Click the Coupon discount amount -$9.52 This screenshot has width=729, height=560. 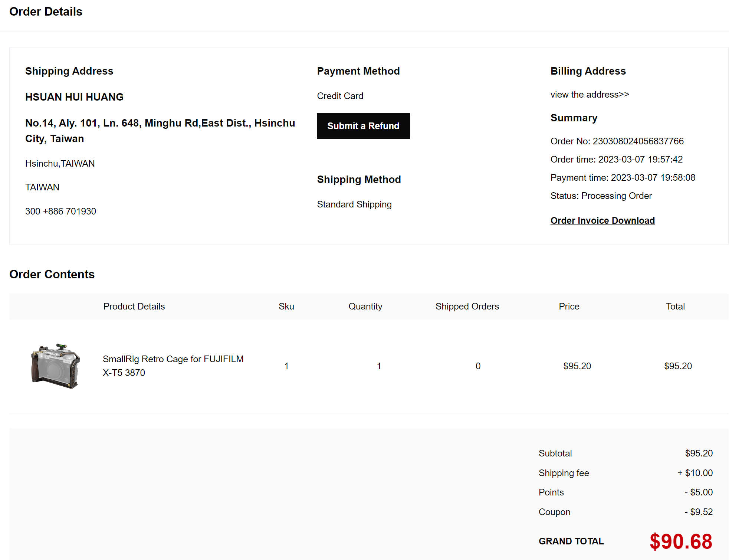pyautogui.click(x=698, y=512)
